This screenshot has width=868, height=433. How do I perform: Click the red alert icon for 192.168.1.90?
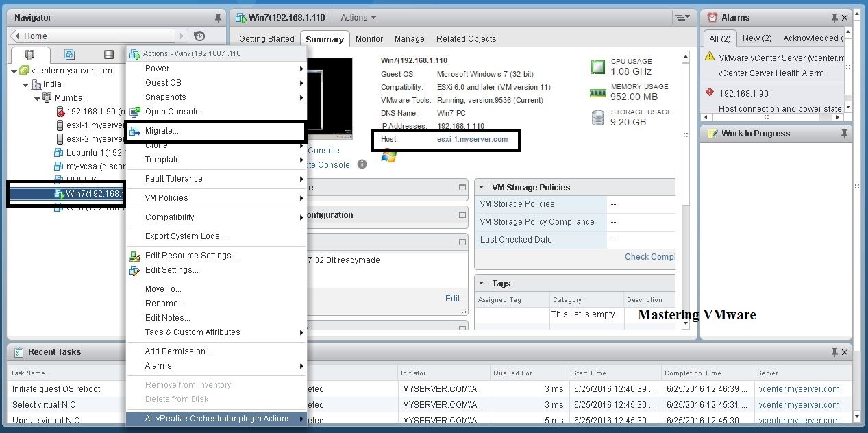pyautogui.click(x=710, y=93)
